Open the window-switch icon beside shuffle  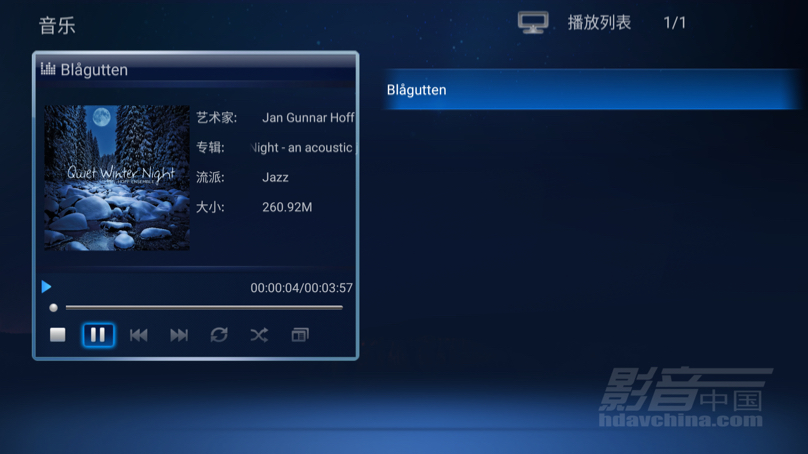[300, 335]
